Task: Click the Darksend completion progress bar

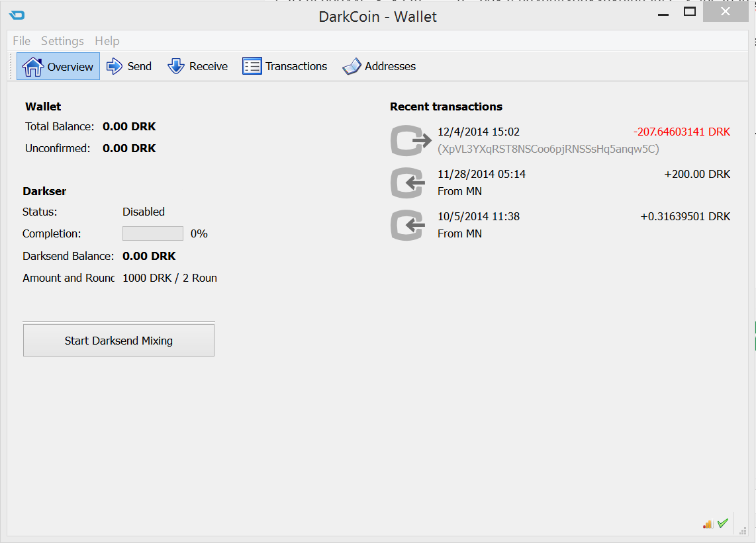Action: (153, 233)
